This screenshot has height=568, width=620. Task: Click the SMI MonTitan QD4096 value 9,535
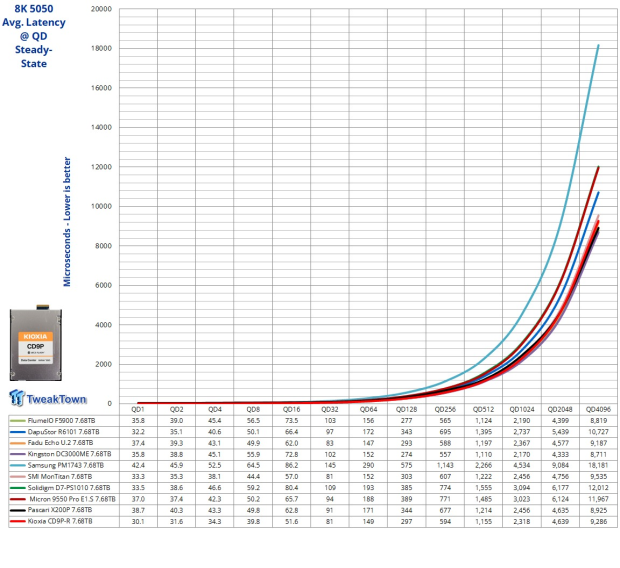[599, 477]
